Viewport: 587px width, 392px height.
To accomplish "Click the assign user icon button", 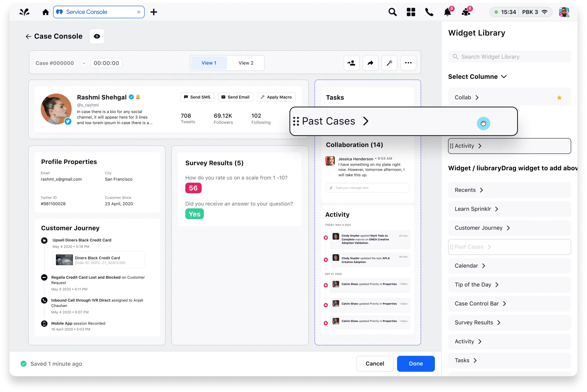I will point(351,63).
